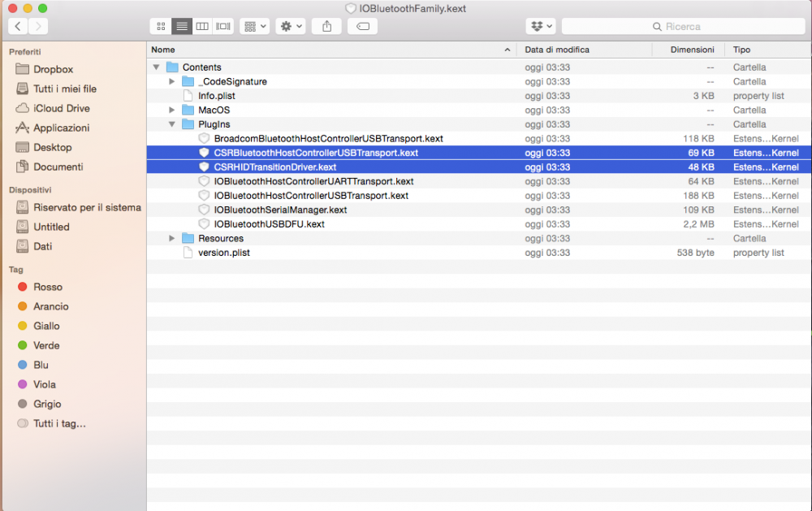Select CSRHIDTransitionDriver.kext row
Image resolution: width=812 pixels, height=511 pixels.
(478, 167)
